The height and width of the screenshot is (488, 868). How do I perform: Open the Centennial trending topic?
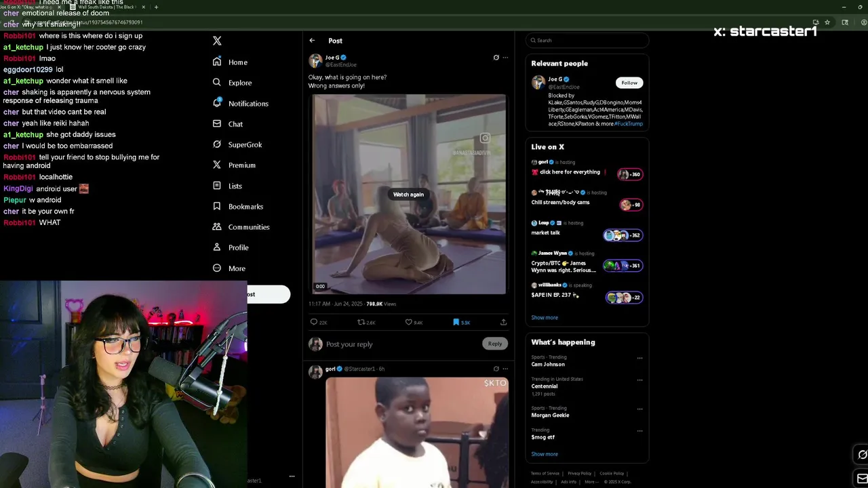pyautogui.click(x=545, y=386)
